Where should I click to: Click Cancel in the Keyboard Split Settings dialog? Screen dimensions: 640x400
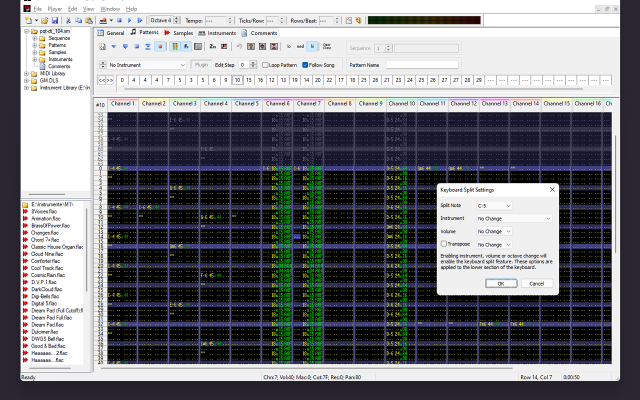[536, 283]
